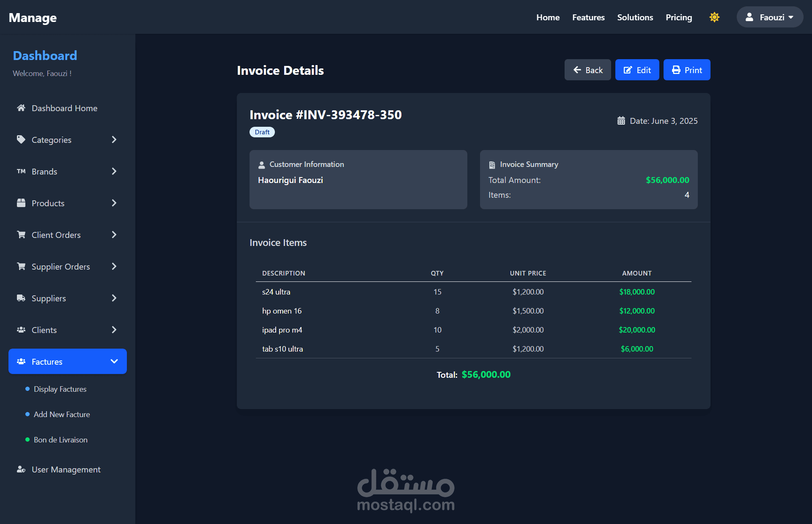
Task: Click the TM icon beside Brands
Action: [x=21, y=171]
